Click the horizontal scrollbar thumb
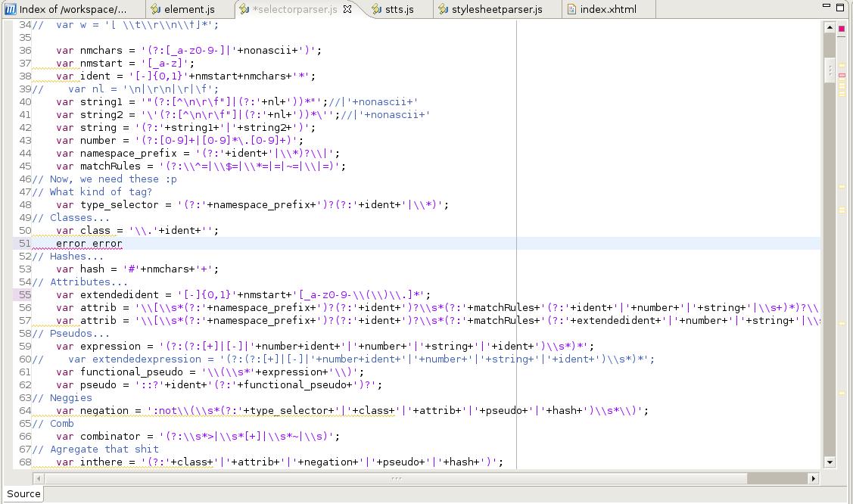This screenshot has height=504, width=853. point(396,478)
